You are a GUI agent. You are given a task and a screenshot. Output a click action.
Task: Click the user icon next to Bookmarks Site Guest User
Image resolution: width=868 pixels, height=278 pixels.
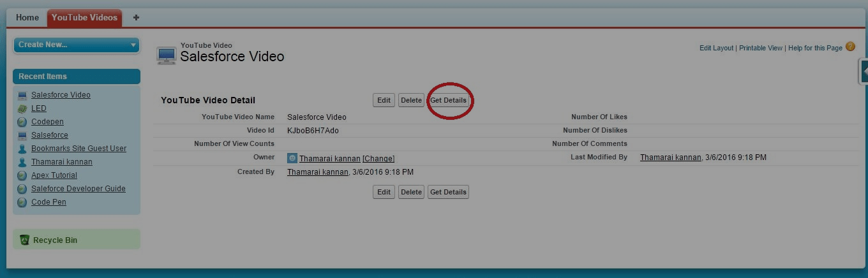[x=22, y=149]
